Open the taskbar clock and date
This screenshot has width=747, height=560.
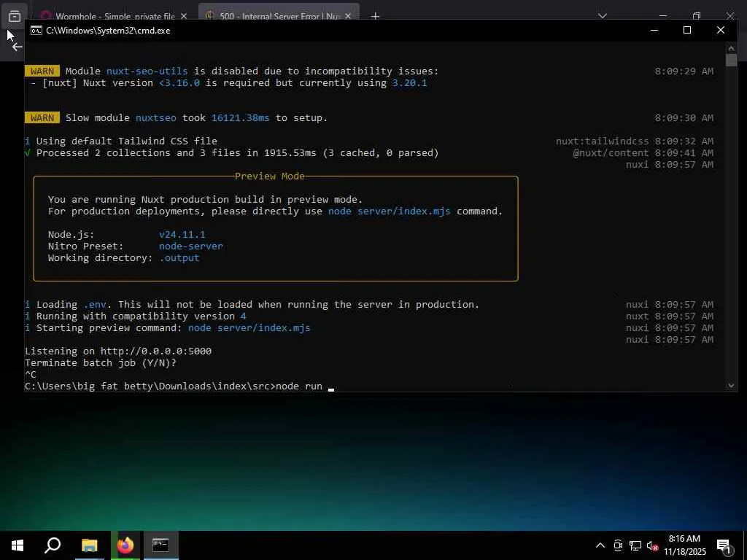pos(684,545)
